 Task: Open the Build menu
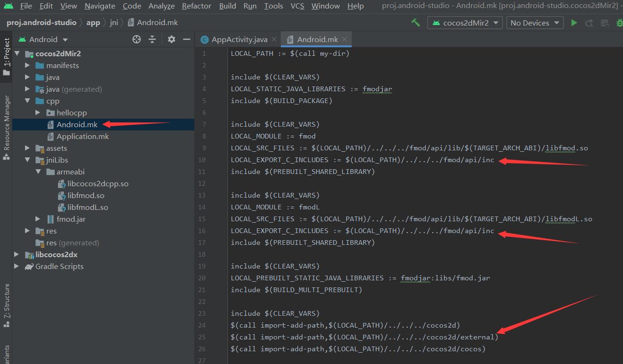pos(228,6)
